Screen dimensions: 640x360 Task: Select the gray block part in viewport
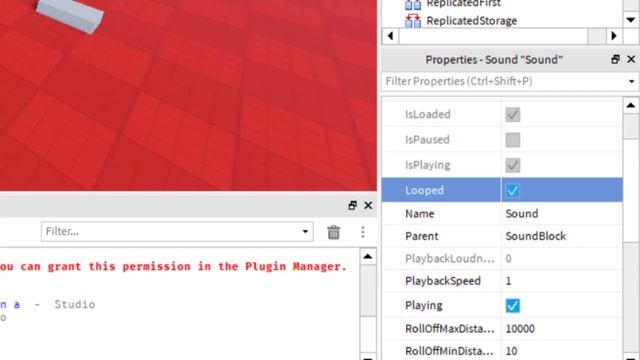70,14
